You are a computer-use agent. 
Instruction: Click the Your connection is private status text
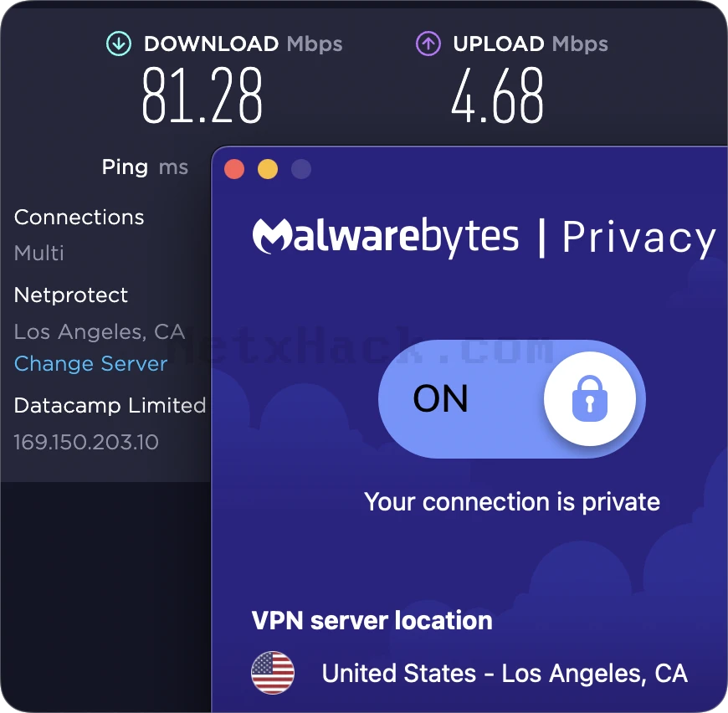tap(511, 502)
